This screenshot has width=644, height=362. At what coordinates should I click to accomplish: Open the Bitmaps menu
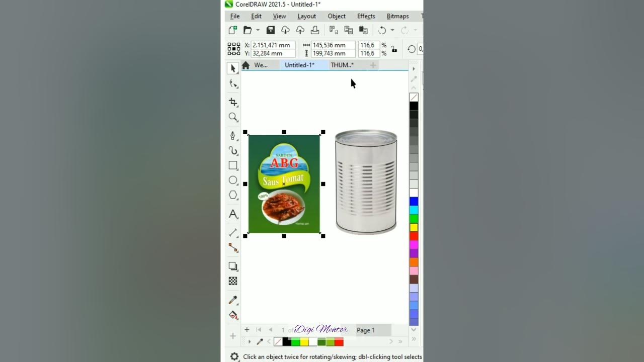(397, 16)
